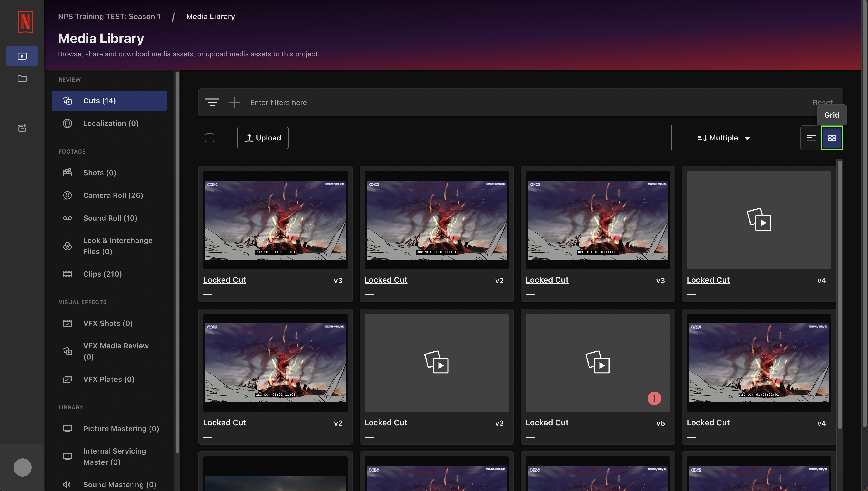Open the folder icon in left rail
Viewport: 868px width, 491px height.
tap(22, 79)
